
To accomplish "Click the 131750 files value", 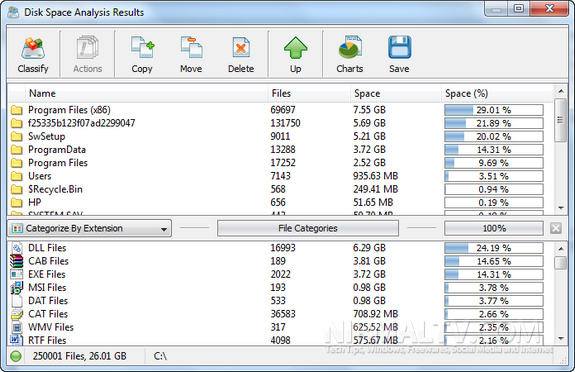I will coord(285,123).
